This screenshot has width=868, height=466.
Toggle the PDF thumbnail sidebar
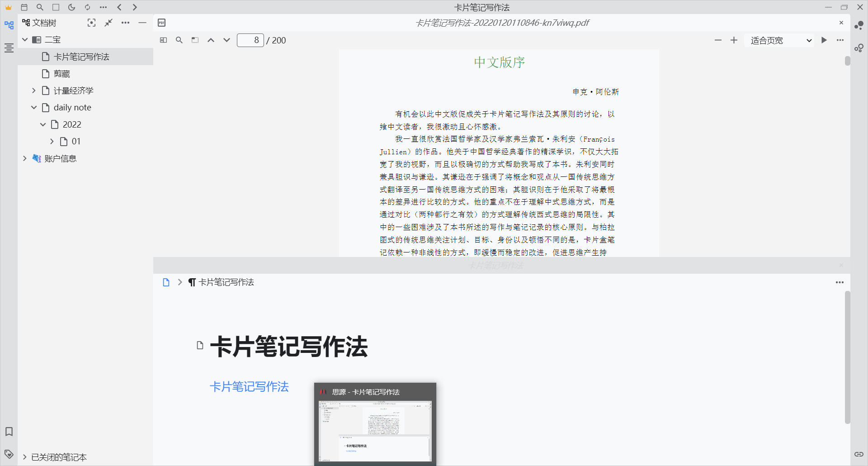click(163, 40)
